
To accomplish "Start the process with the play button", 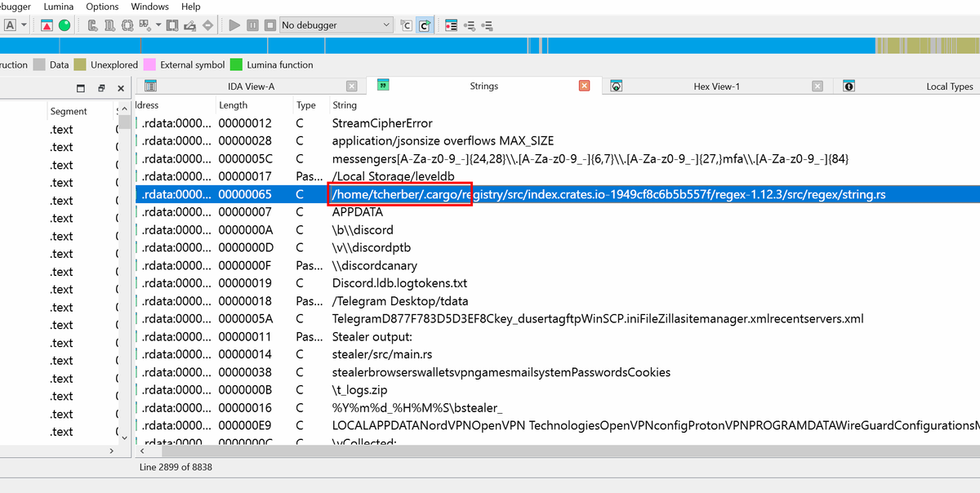I will 234,25.
